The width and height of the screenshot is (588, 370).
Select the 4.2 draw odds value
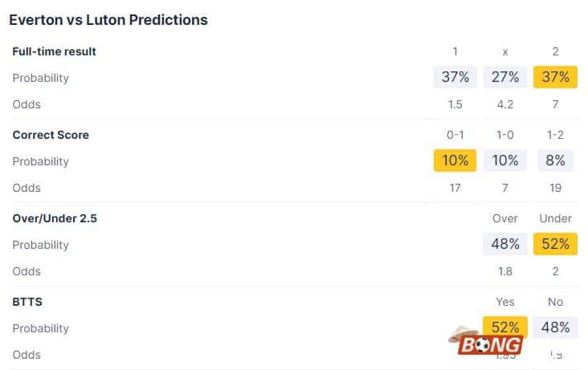tap(504, 104)
